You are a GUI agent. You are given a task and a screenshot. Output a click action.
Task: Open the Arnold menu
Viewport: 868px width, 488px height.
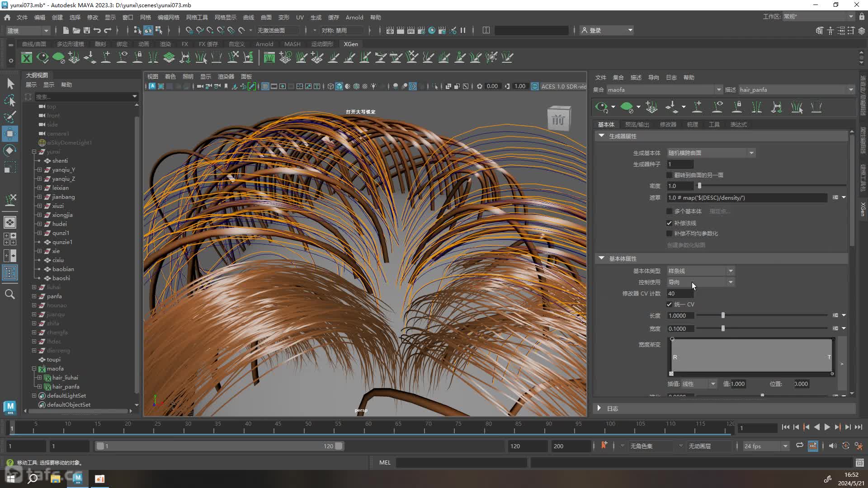354,17
